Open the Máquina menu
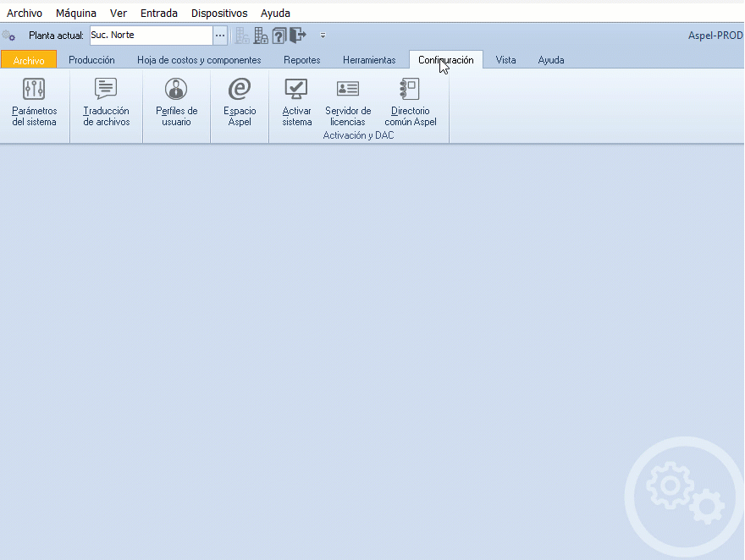The image size is (745, 560). pos(76,13)
